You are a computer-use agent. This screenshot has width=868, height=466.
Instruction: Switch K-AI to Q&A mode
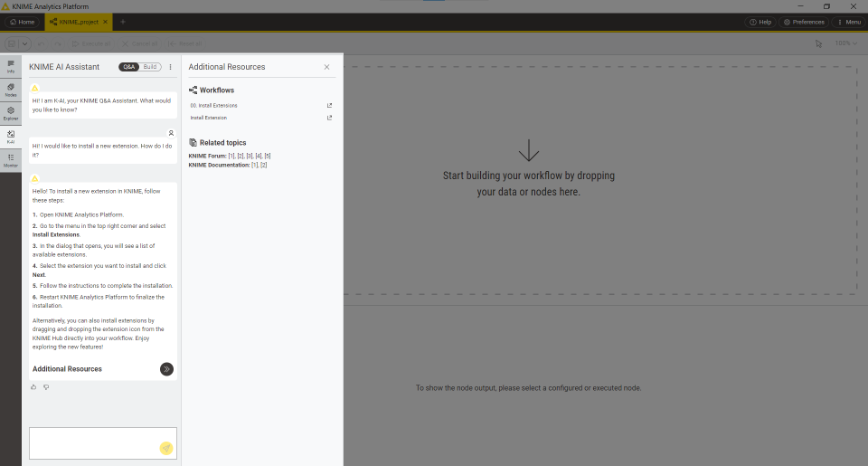tap(129, 66)
